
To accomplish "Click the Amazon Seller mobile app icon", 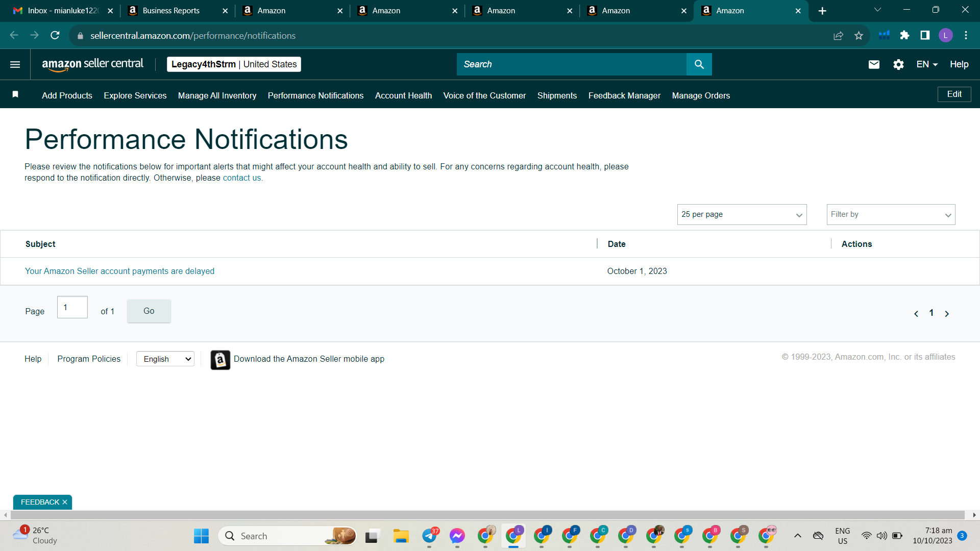I will coord(220,360).
